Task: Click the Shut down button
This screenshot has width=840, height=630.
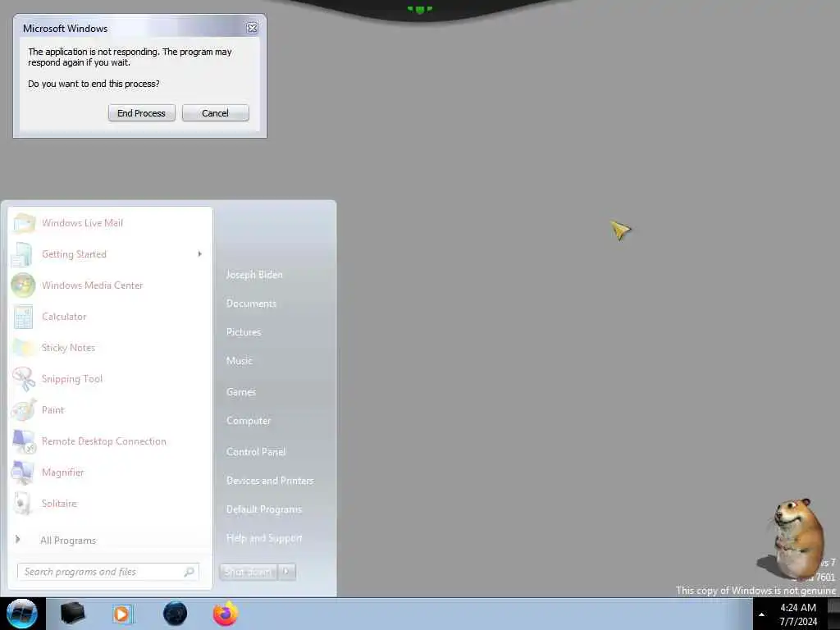Action: pyautogui.click(x=248, y=572)
